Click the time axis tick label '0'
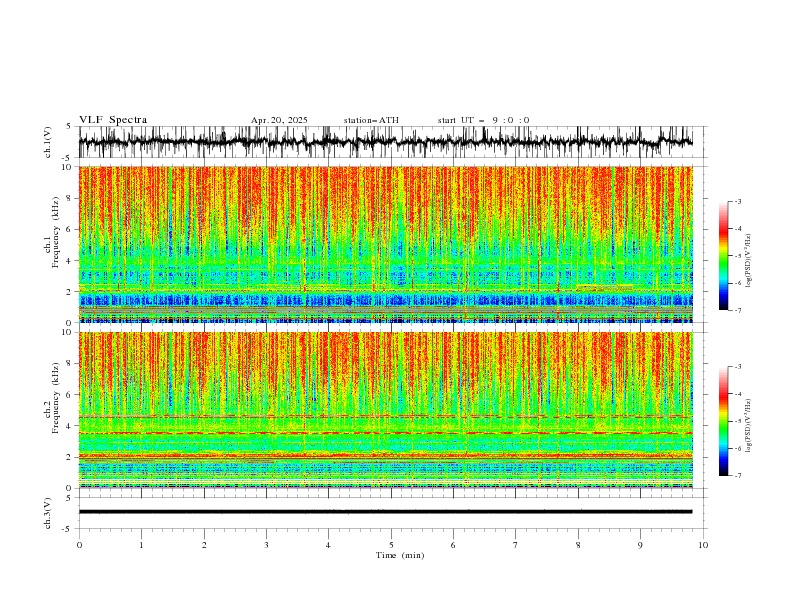Screen dimensions: 792x612 click(x=79, y=545)
